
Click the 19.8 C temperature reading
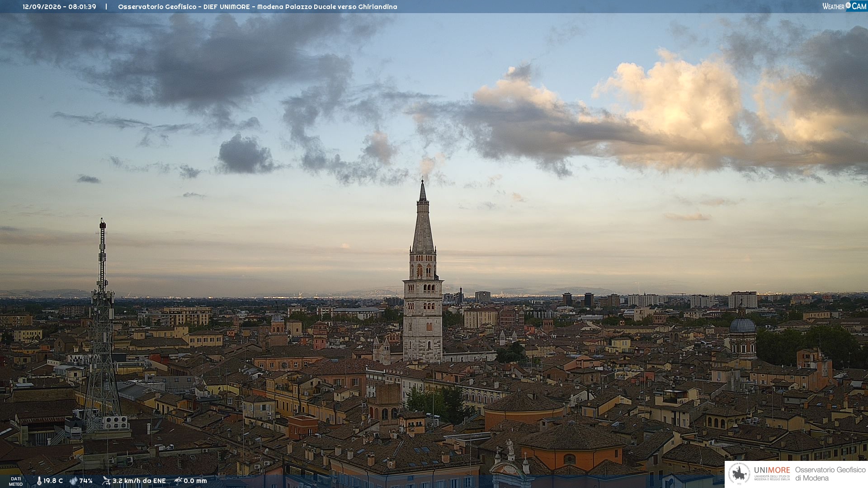53,481
